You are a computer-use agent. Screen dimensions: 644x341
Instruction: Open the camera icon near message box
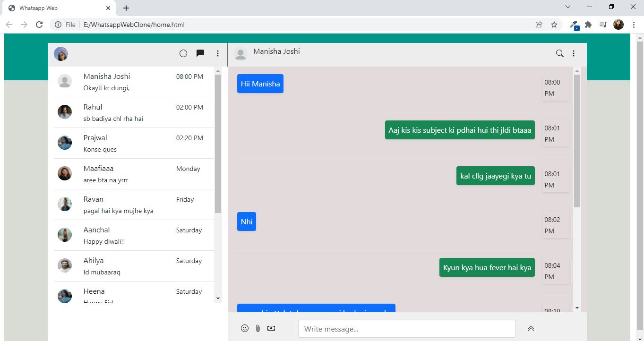271,328
